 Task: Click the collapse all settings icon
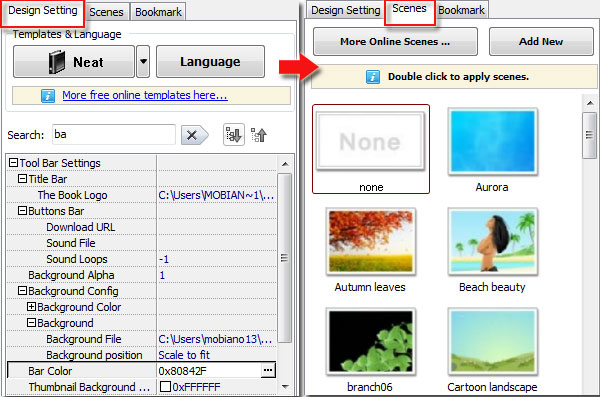[x=259, y=135]
